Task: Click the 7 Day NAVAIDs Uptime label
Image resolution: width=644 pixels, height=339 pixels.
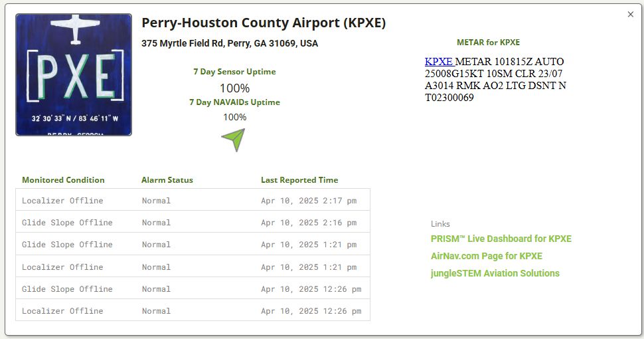Action: [234, 102]
